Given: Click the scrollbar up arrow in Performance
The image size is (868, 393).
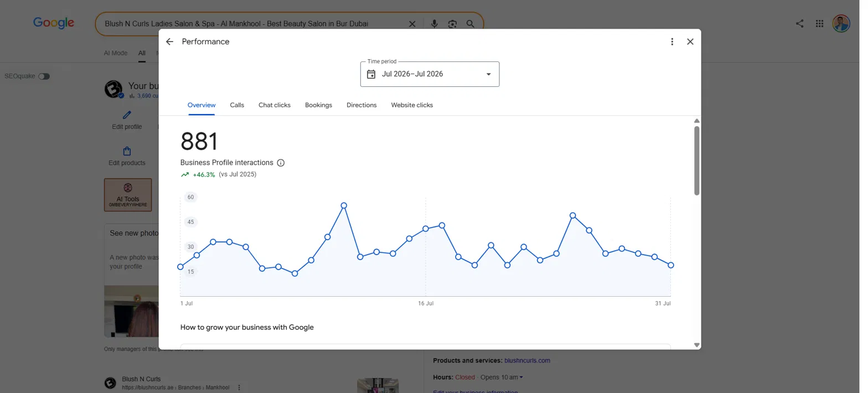Looking at the screenshot, I should 697,121.
